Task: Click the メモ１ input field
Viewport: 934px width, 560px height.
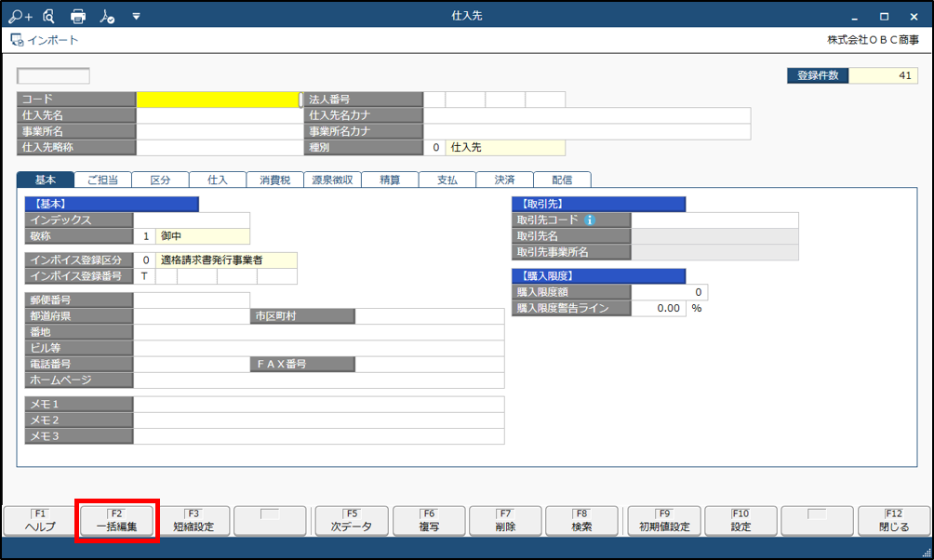Action: pyautogui.click(x=319, y=405)
